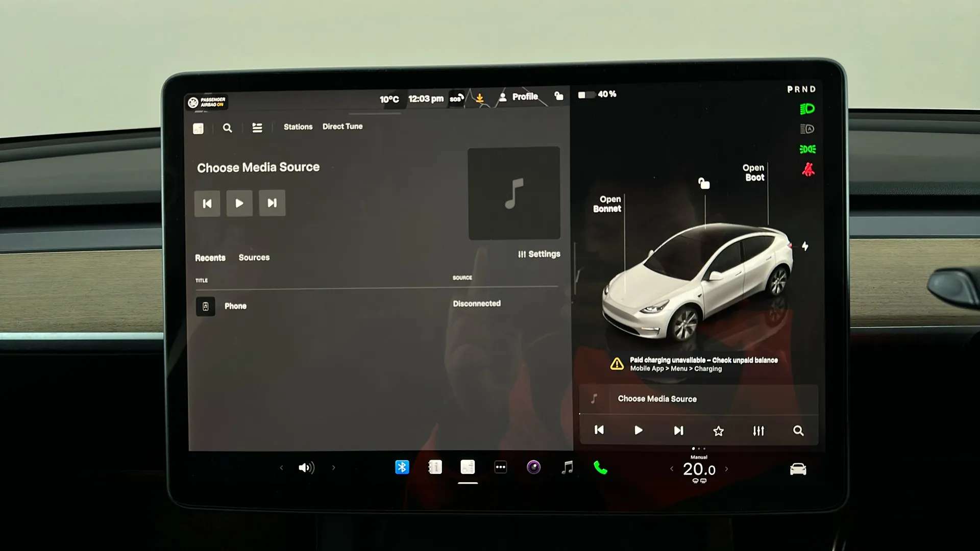980x551 pixels.
Task: Open the charge port lightning icon
Action: pyautogui.click(x=805, y=246)
